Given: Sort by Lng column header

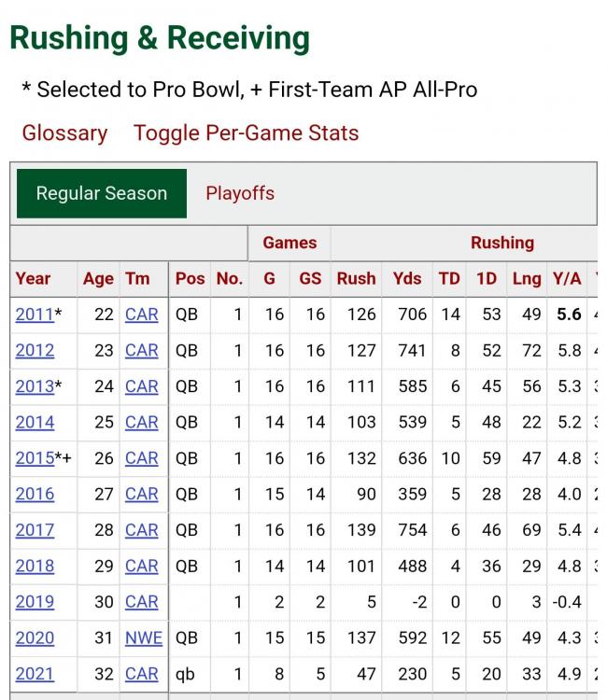Looking at the screenshot, I should pyautogui.click(x=527, y=278).
